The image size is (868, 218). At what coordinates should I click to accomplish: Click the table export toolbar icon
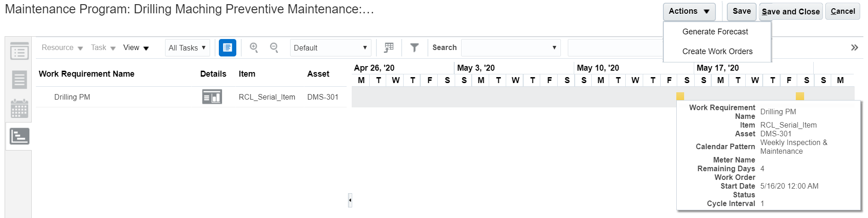(x=389, y=47)
